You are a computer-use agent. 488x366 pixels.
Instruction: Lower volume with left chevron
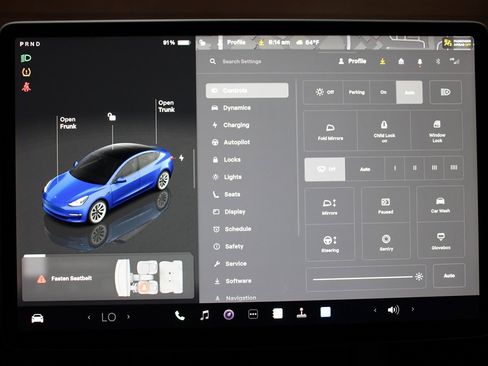pos(375,310)
